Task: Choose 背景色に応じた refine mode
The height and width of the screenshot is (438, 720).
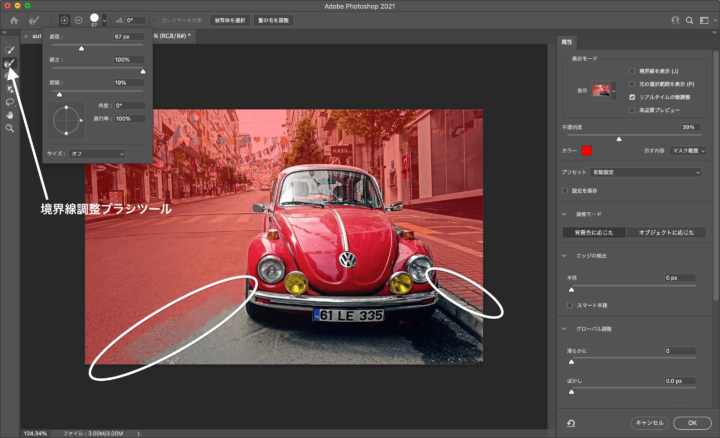Action: tap(594, 232)
